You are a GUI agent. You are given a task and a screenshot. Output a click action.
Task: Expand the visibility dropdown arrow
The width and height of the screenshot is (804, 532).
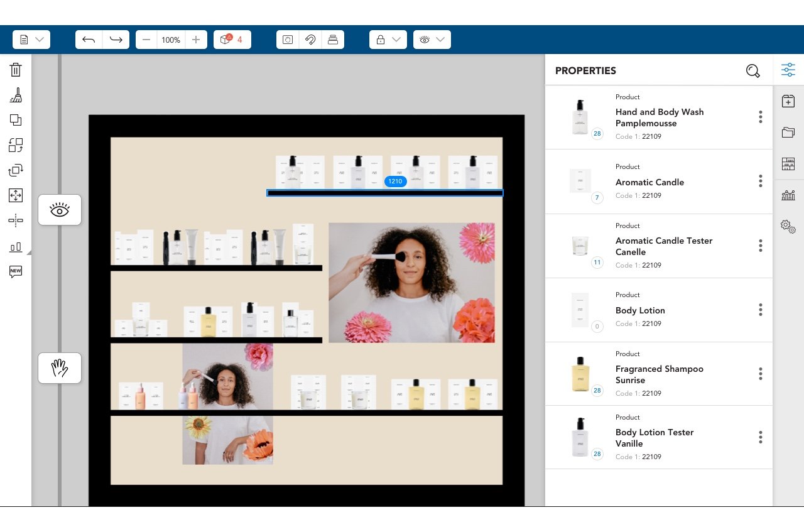click(442, 39)
